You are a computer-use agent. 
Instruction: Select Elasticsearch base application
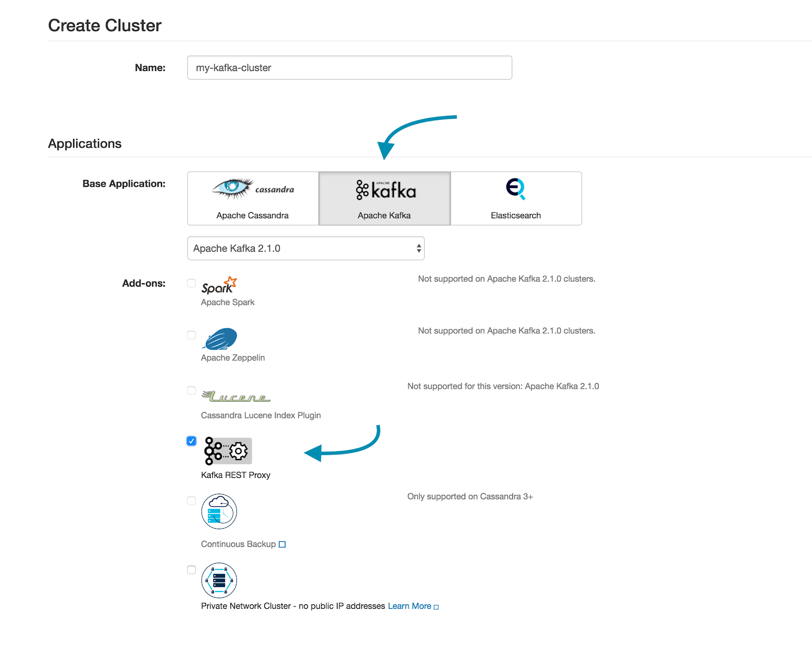tap(516, 198)
